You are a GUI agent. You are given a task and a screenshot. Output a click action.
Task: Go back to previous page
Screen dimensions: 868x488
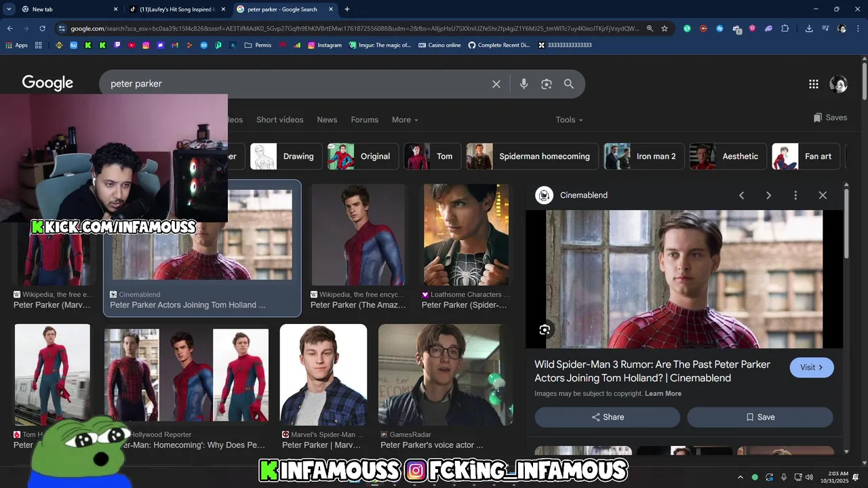[9, 28]
